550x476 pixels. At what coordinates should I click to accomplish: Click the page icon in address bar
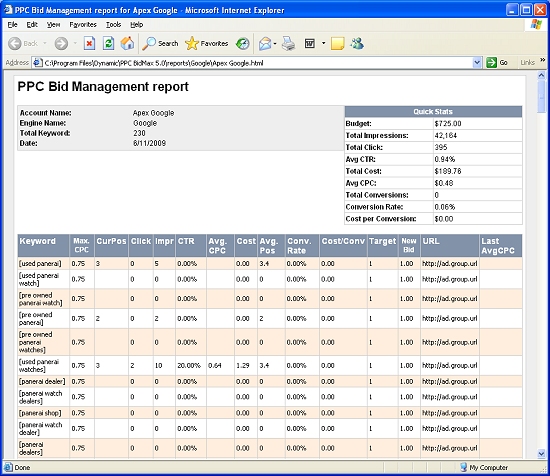point(37,63)
